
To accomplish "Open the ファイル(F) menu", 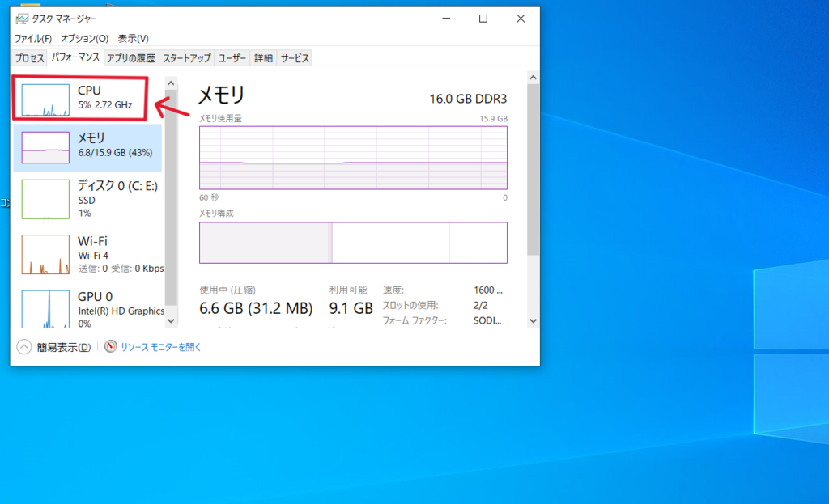I will click(33, 38).
